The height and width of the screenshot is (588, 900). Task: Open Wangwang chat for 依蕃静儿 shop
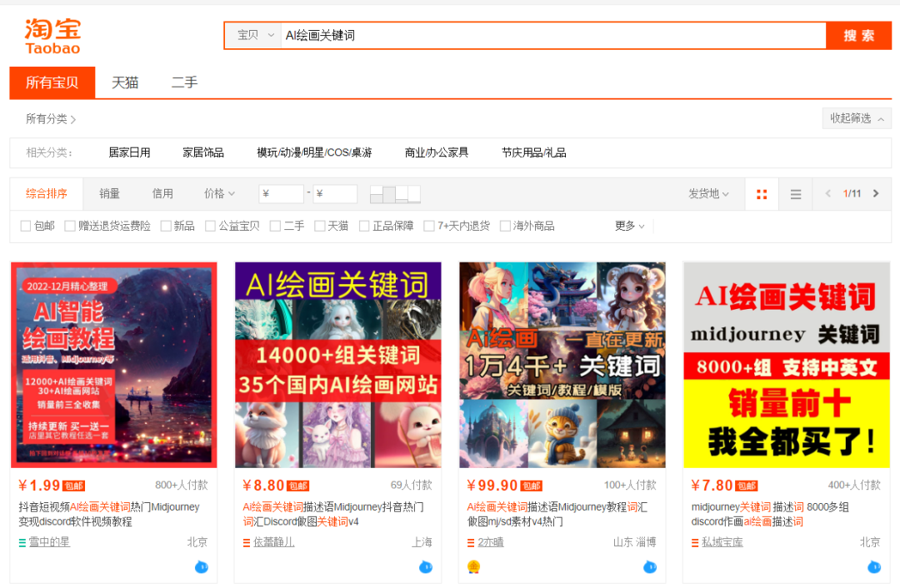pos(425,567)
